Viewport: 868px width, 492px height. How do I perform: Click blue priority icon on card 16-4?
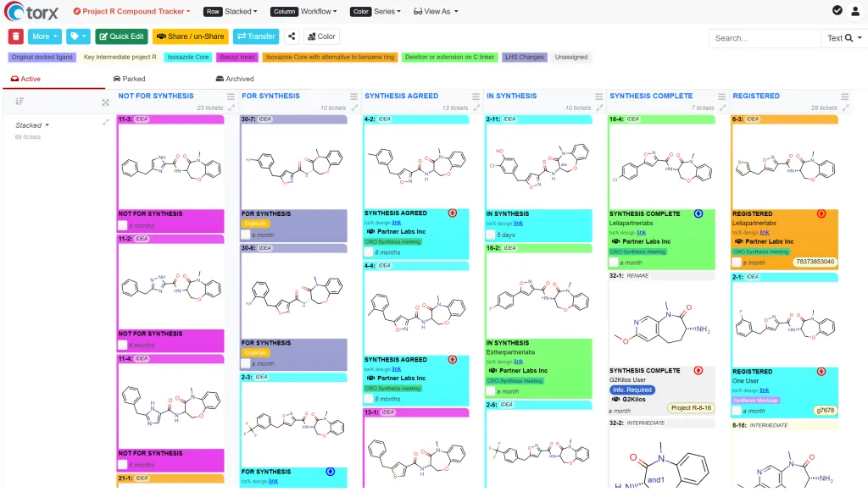pos(698,213)
